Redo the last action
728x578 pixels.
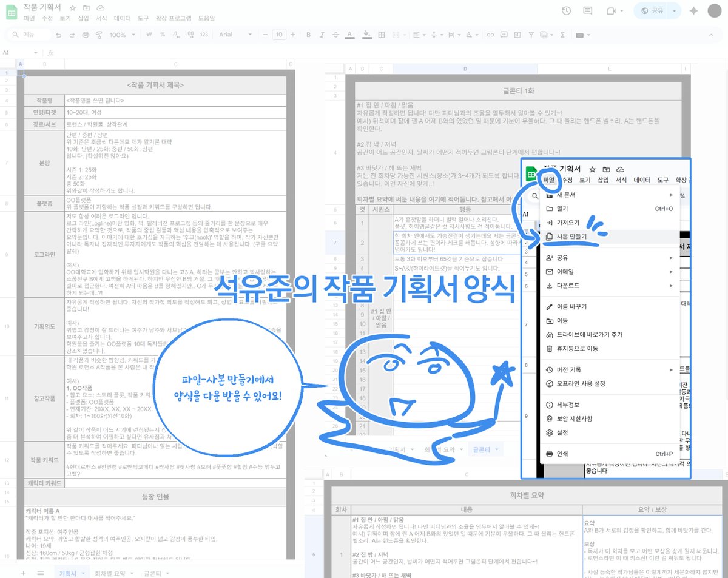(x=72, y=35)
